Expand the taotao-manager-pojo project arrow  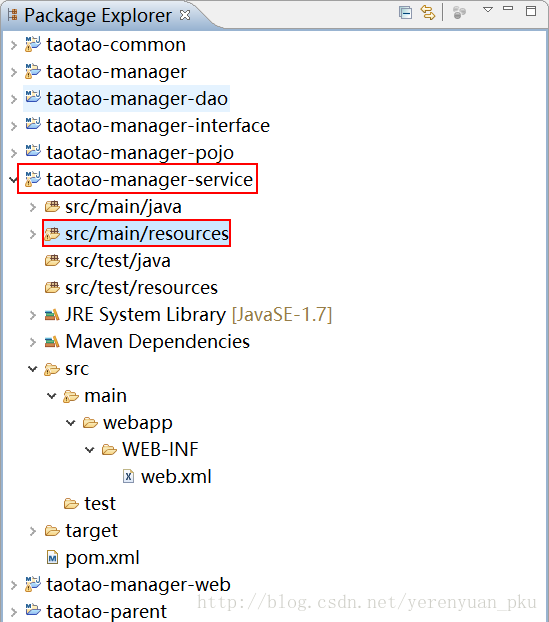coord(14,153)
